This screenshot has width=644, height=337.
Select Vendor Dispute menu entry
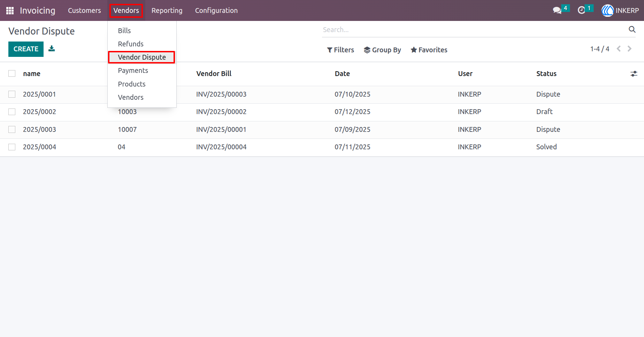(x=142, y=57)
